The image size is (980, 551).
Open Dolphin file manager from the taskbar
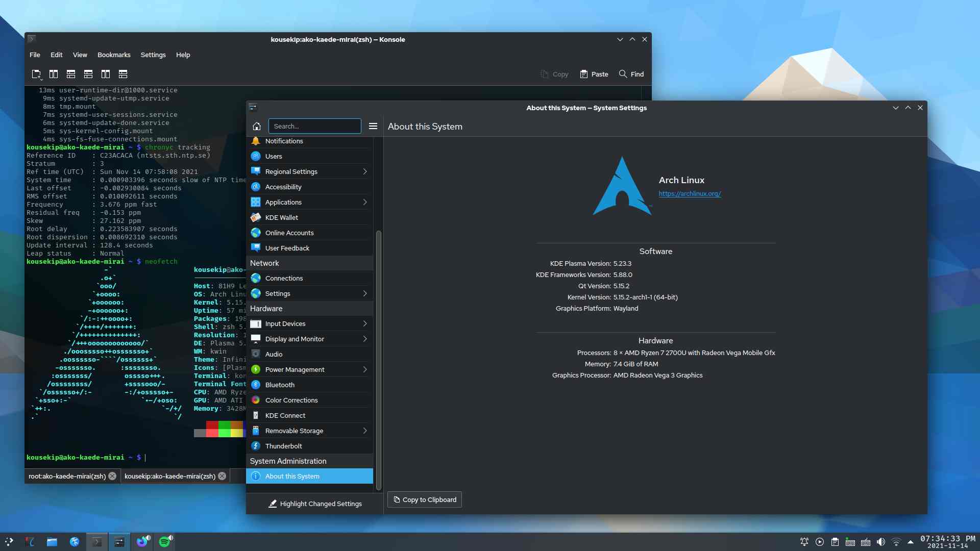point(52,542)
